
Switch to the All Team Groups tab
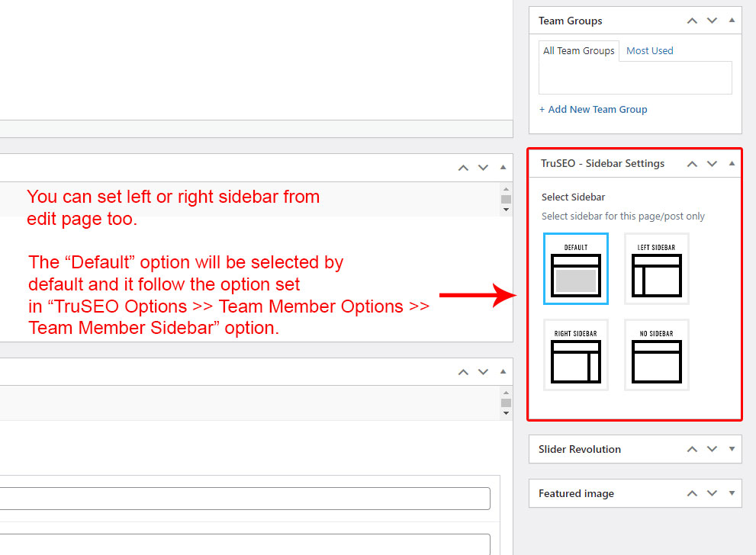[578, 51]
